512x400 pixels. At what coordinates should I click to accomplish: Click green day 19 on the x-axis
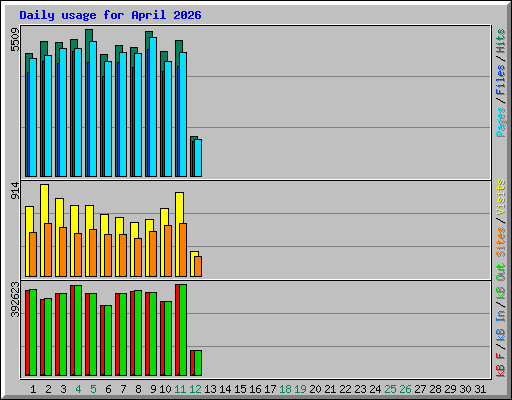pyautogui.click(x=300, y=389)
